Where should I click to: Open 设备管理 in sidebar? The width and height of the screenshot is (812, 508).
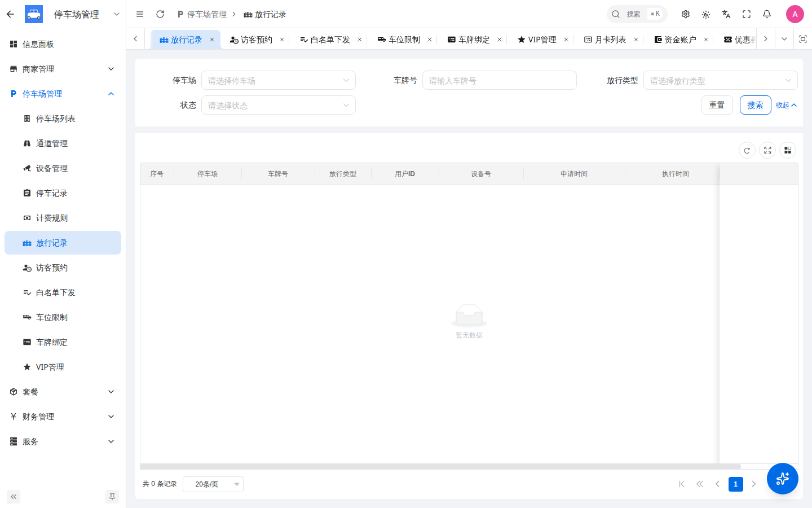click(63, 168)
